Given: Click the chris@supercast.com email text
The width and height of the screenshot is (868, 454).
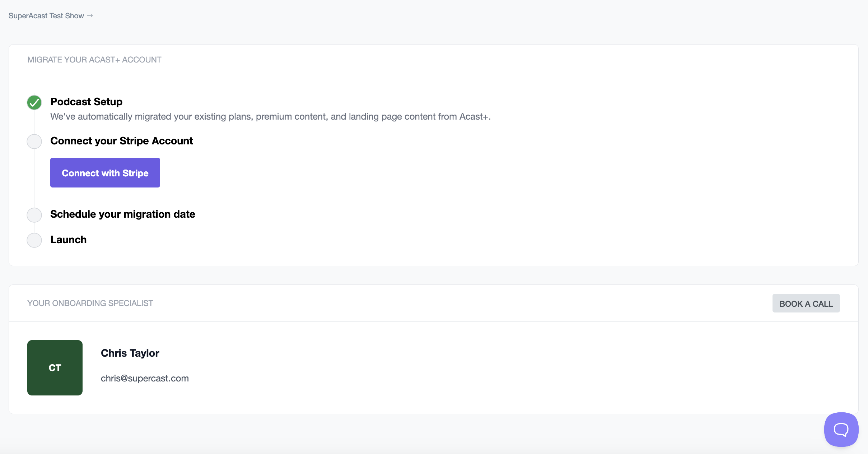Looking at the screenshot, I should click(x=145, y=378).
